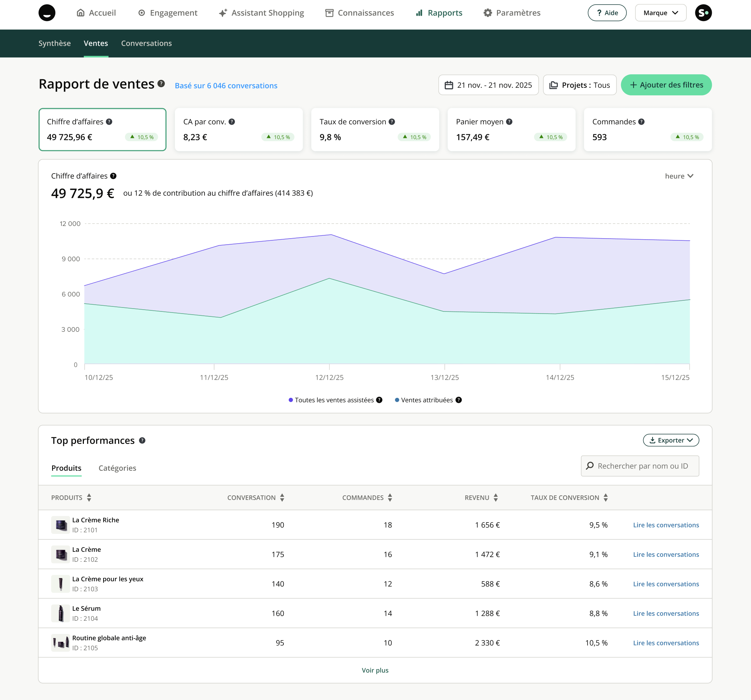Open the Marque dropdown

(x=660, y=13)
